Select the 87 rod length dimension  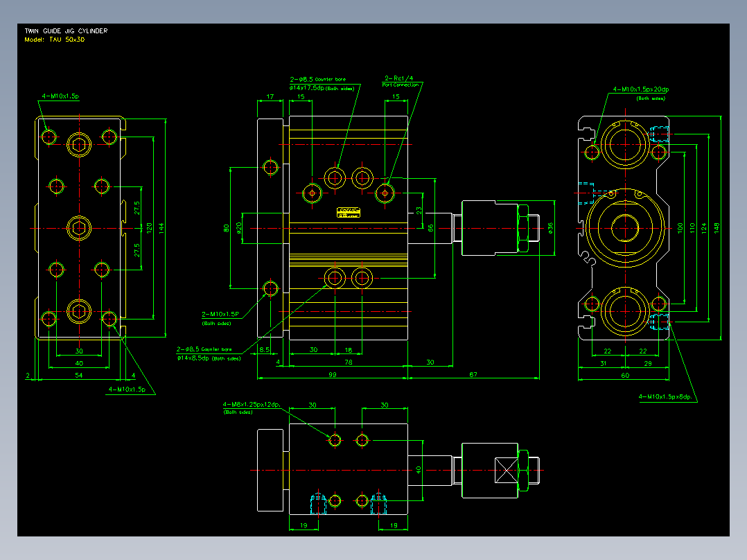tap(473, 375)
